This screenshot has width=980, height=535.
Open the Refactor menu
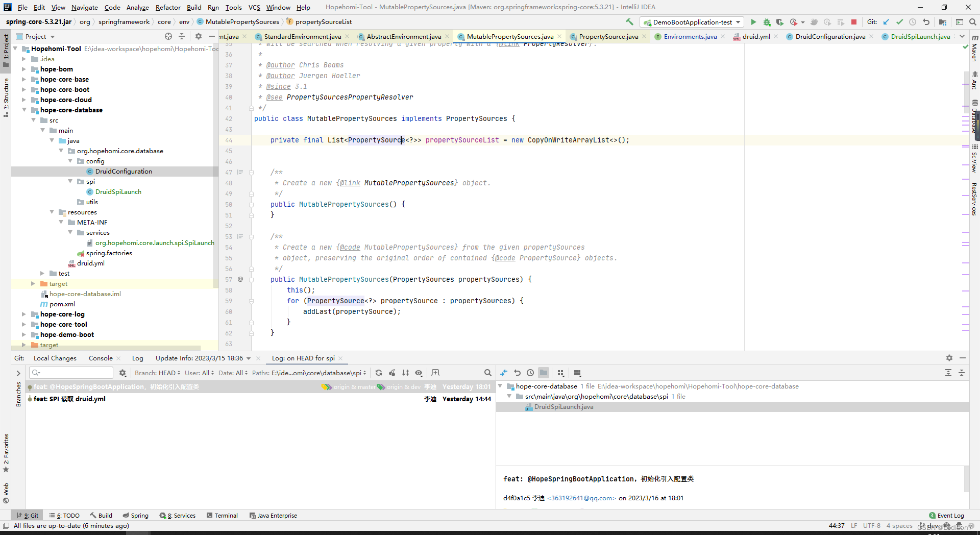(x=168, y=7)
